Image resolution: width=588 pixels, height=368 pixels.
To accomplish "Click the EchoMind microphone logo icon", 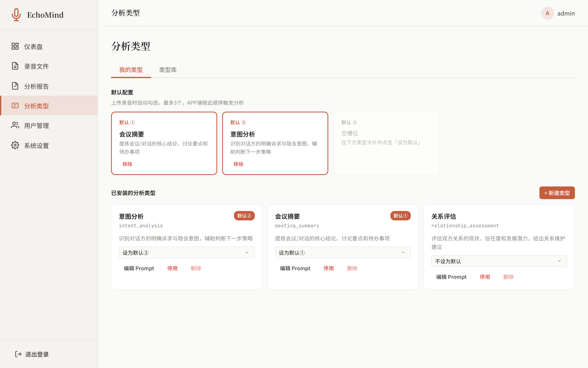I will (16, 15).
